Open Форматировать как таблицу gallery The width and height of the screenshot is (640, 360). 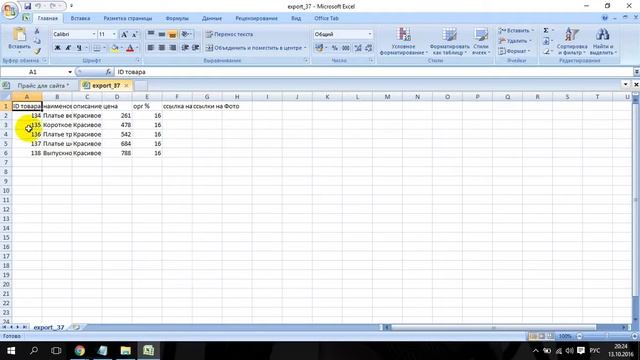[449, 41]
